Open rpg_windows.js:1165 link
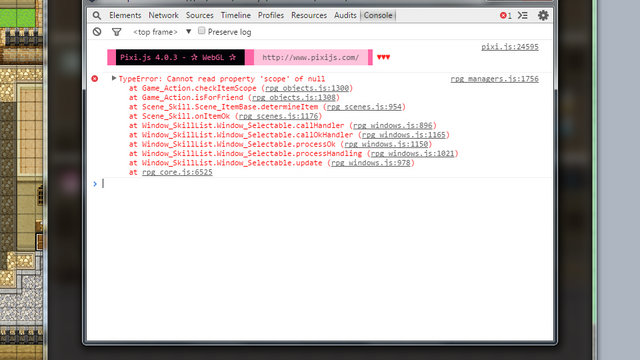 coord(404,135)
